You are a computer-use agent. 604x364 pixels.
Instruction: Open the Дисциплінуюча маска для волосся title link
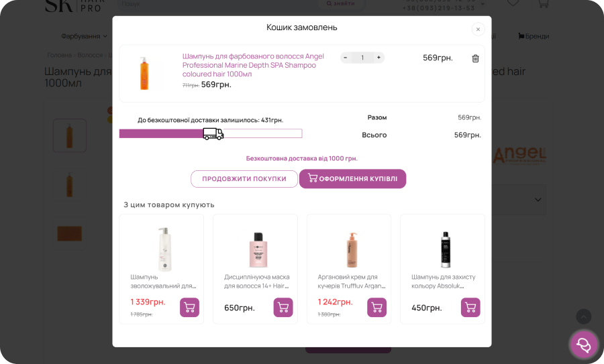click(257, 282)
